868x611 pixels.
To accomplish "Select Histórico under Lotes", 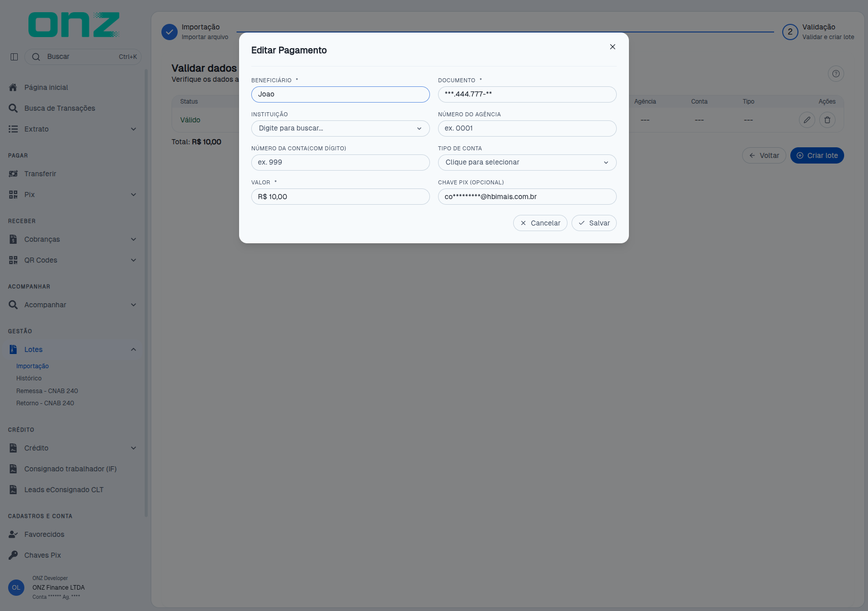I will point(29,378).
